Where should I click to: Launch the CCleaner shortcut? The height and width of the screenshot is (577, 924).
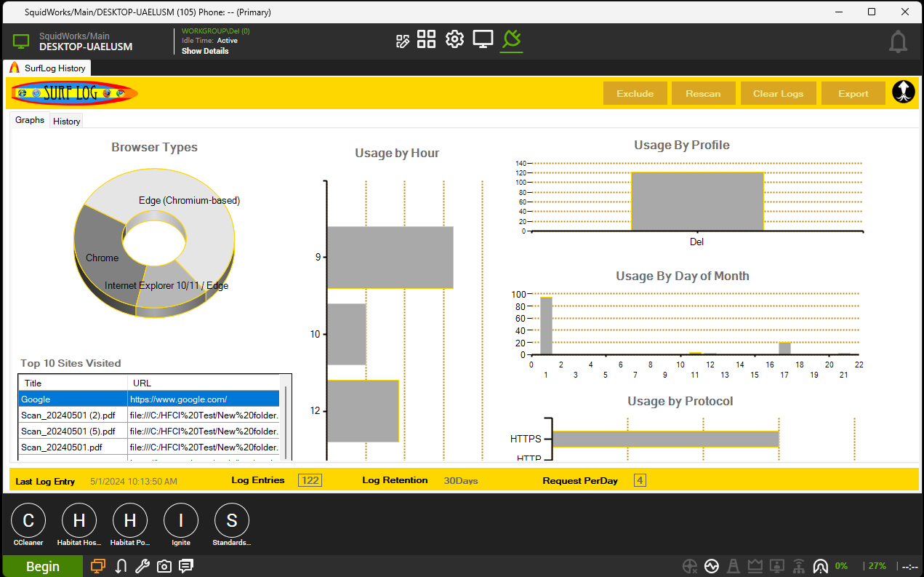[x=28, y=521]
